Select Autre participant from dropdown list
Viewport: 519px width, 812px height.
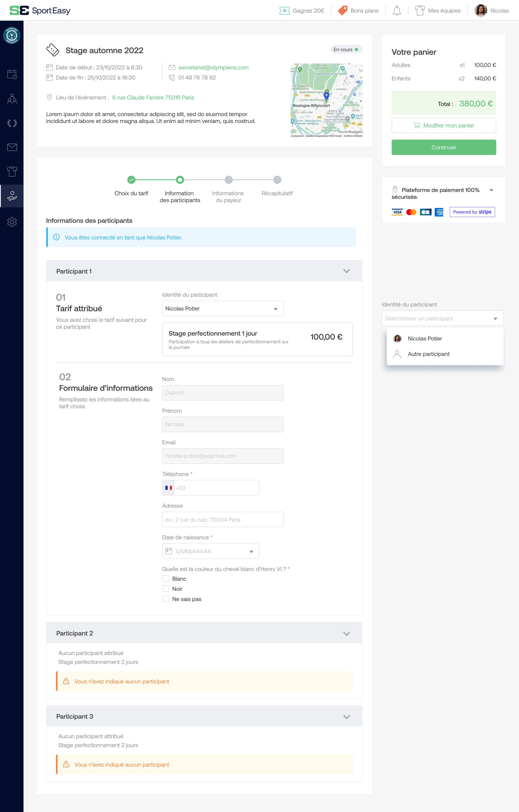click(428, 354)
